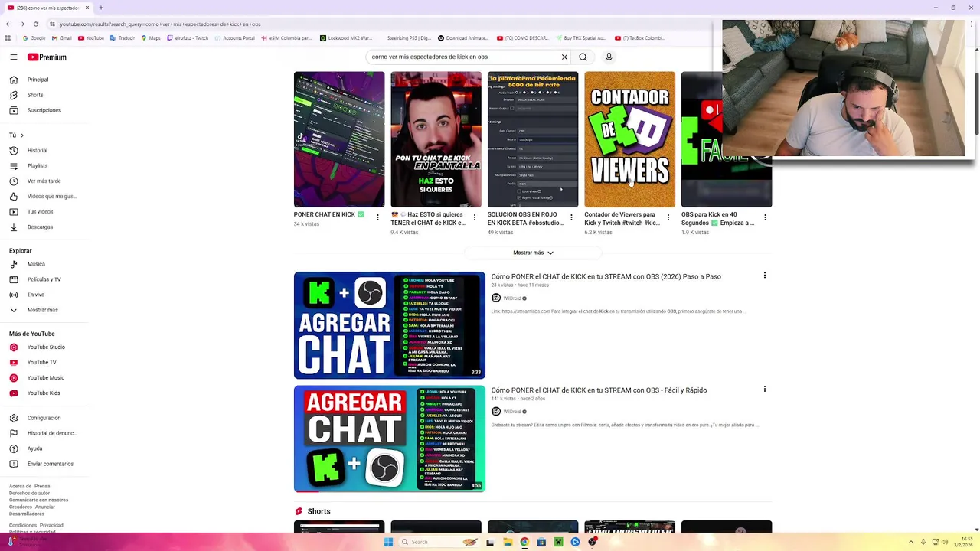Open Haz ESTO si quieres short thumbnail
This screenshot has height=551, width=980.
[436, 139]
